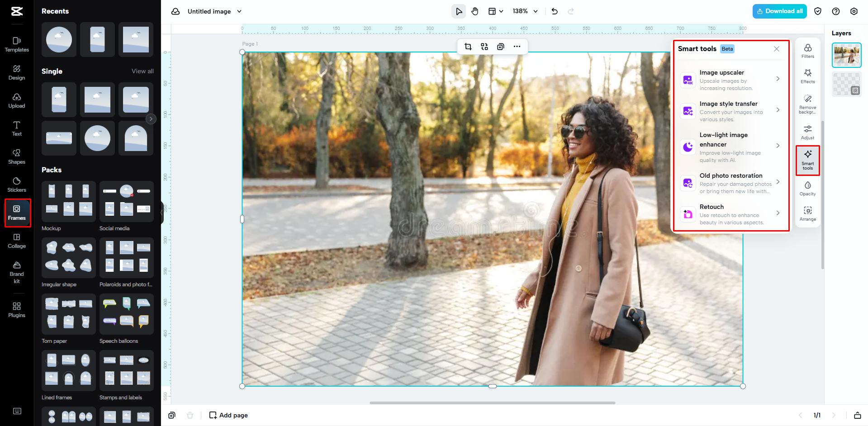Switch to the Text tab

[17, 128]
